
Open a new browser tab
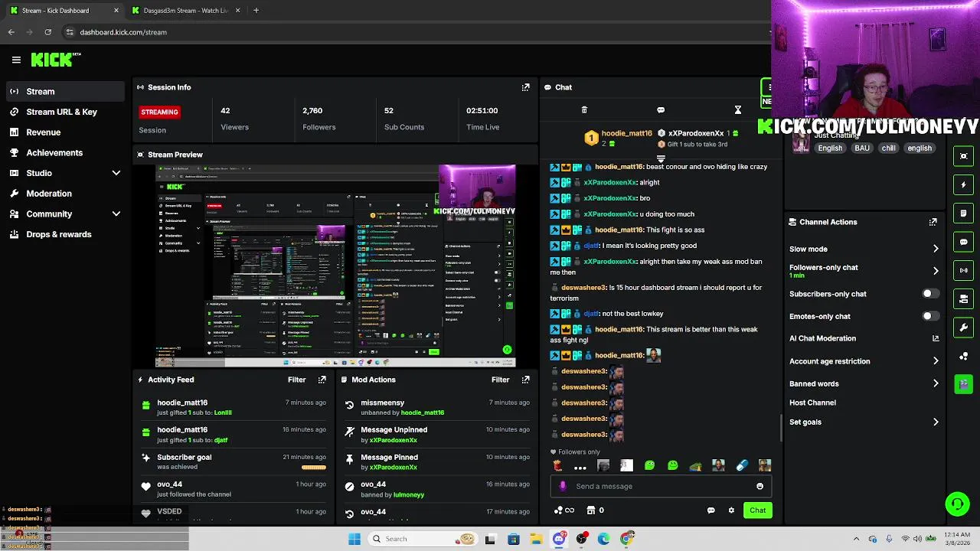(x=256, y=11)
